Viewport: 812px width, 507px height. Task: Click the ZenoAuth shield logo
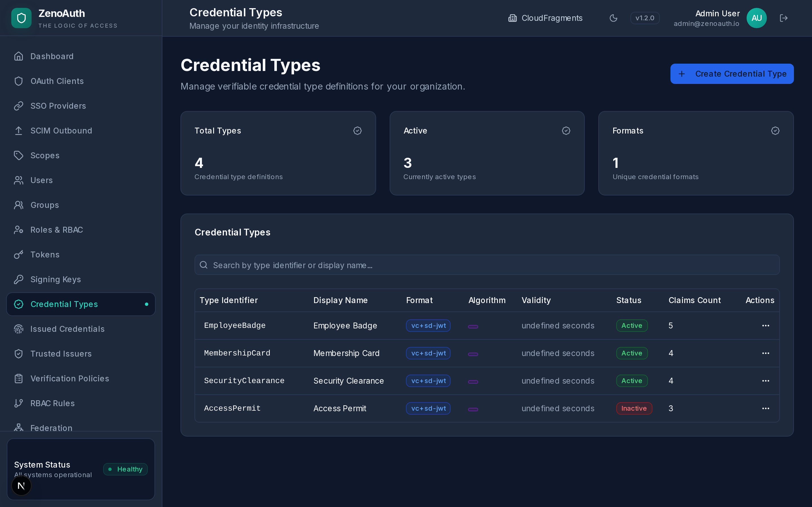[21, 18]
